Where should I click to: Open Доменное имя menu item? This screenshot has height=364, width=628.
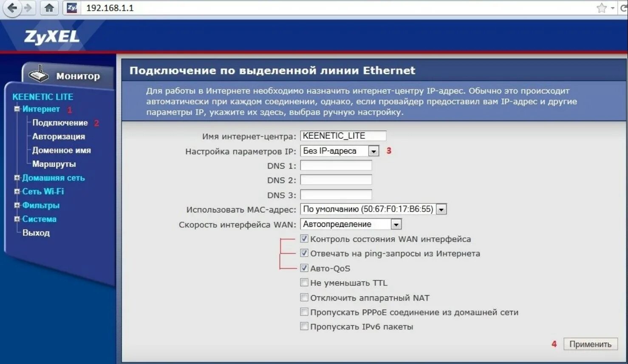(62, 150)
